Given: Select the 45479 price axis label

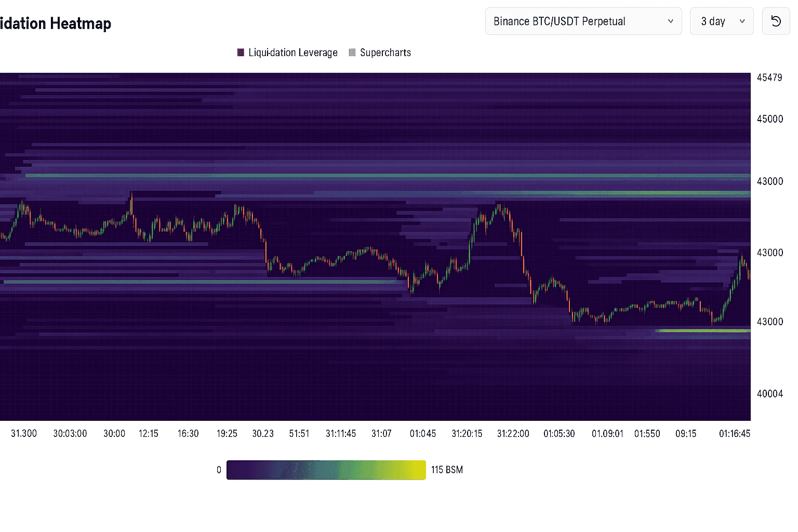Looking at the screenshot, I should tap(769, 77).
